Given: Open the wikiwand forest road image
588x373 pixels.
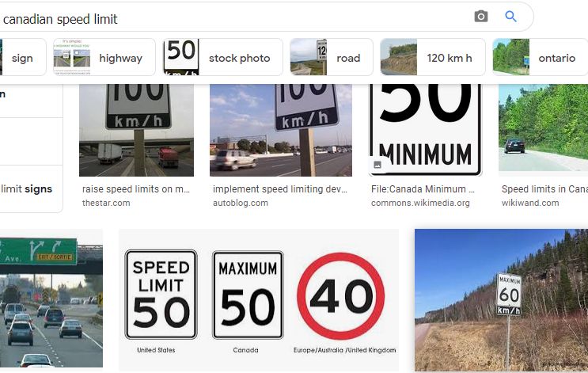Looking at the screenshot, I should point(544,128).
